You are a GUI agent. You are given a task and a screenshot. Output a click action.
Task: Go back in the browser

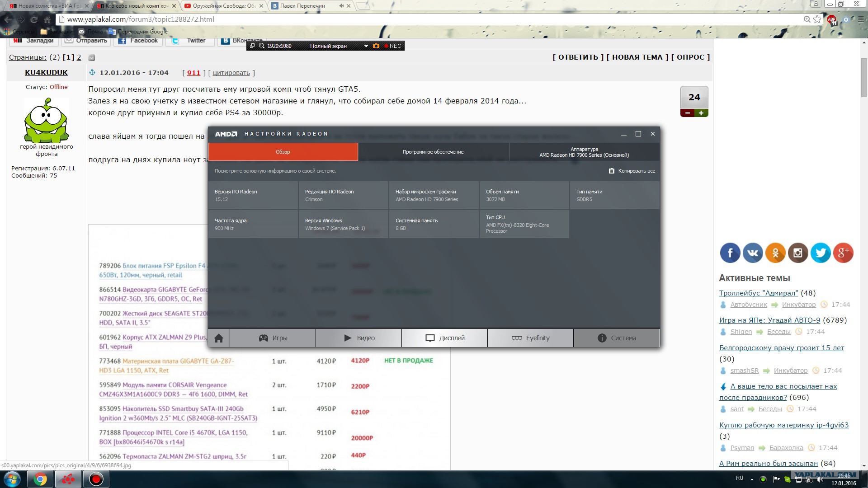(8, 19)
